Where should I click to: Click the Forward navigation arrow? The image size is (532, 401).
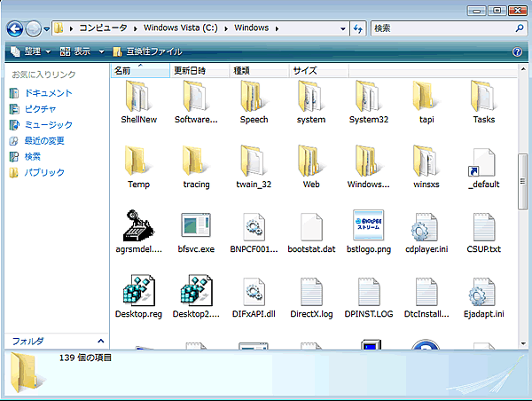[34, 28]
